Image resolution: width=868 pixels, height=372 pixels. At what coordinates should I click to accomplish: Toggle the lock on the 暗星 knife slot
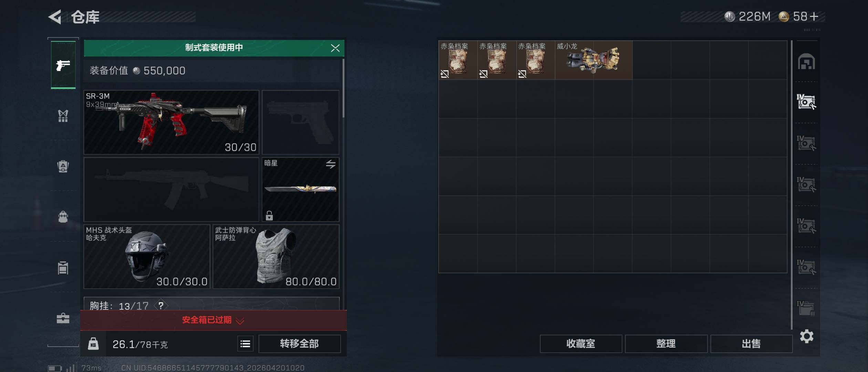[x=269, y=216]
